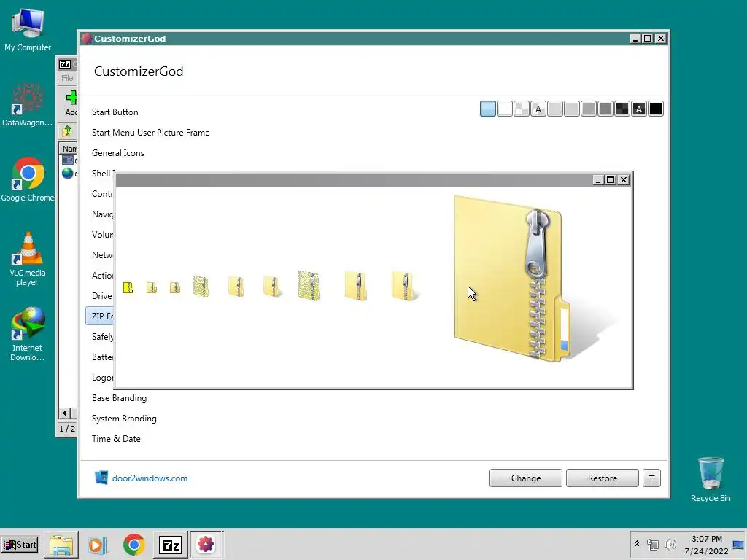Click CustomizerGod title bar app icon

86,39
